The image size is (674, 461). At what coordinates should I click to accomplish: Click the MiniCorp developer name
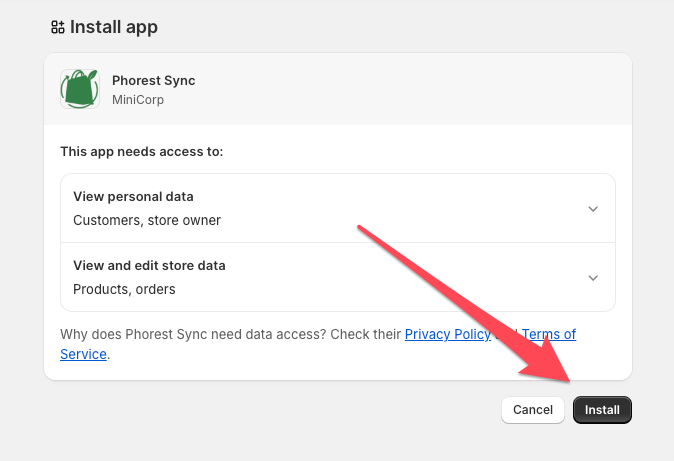click(138, 100)
